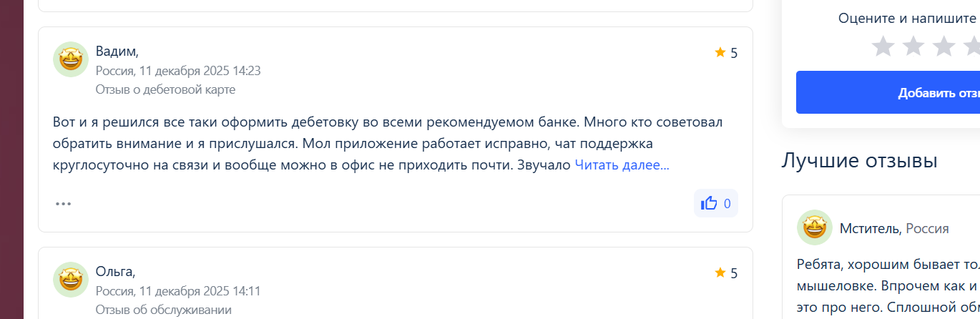Image resolution: width=980 pixels, height=319 pixels.
Task: Set rating to three stars
Action: pos(944,46)
